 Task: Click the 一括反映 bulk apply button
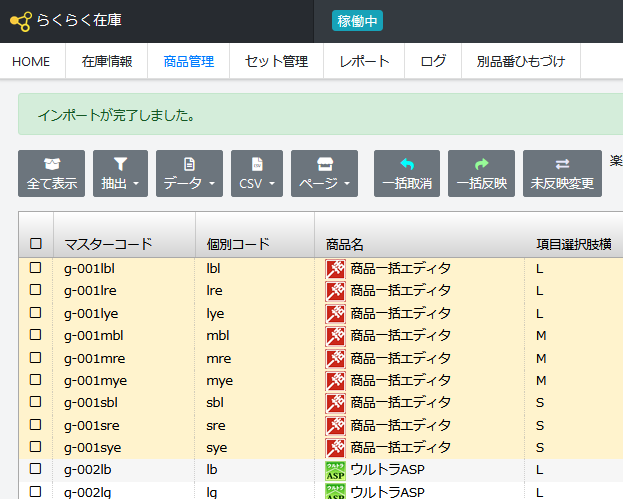click(482, 174)
